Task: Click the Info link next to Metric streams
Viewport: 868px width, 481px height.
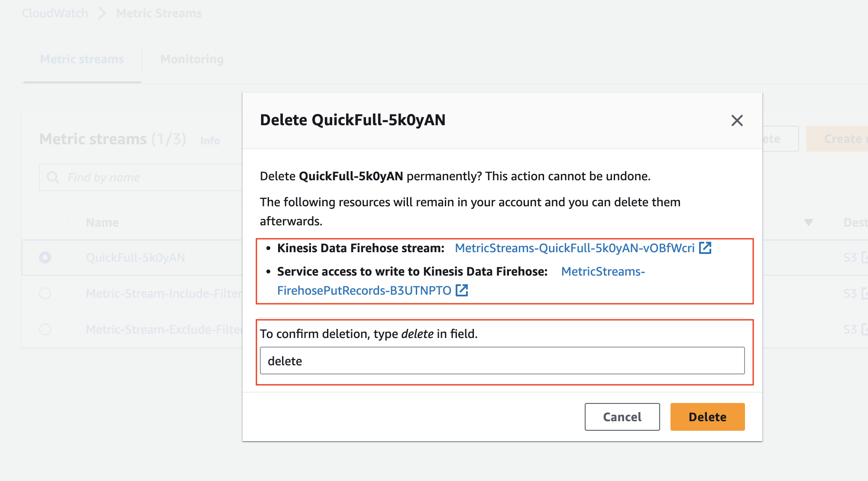Action: pyautogui.click(x=210, y=140)
